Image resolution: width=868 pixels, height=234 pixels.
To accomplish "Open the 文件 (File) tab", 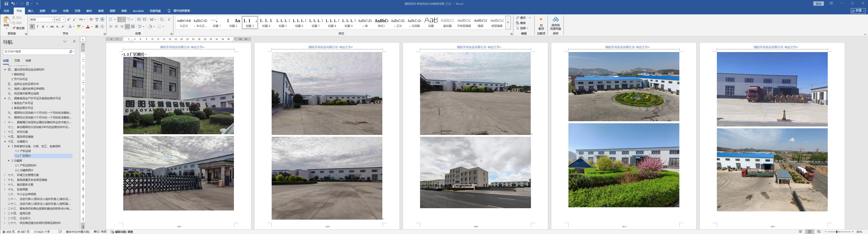I will pyautogui.click(x=6, y=11).
